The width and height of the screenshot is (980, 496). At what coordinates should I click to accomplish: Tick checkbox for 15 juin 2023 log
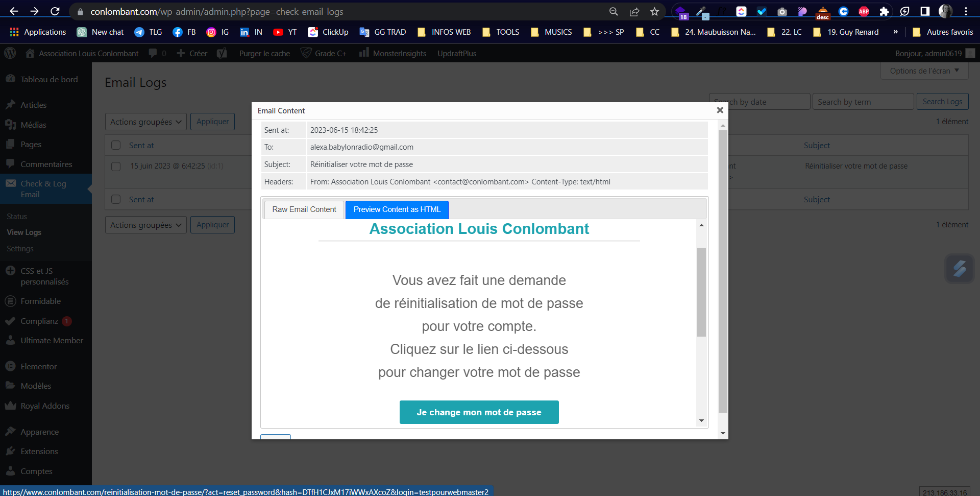tap(116, 166)
